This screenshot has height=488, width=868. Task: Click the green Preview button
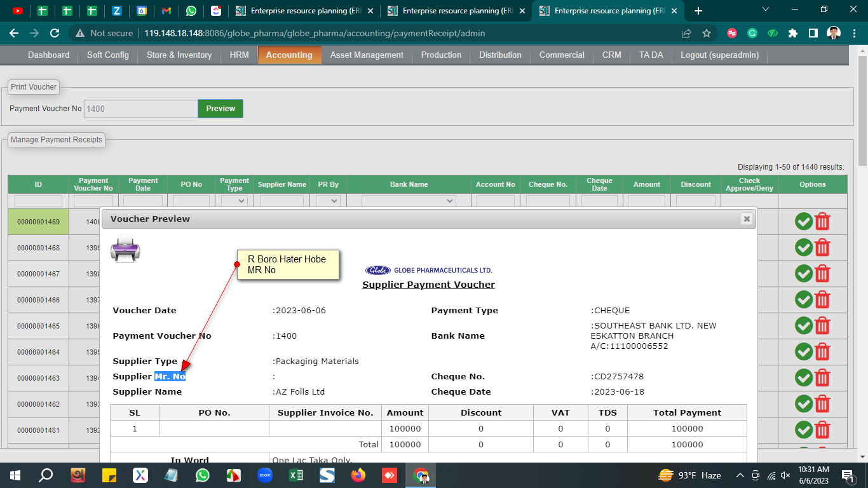coord(220,109)
